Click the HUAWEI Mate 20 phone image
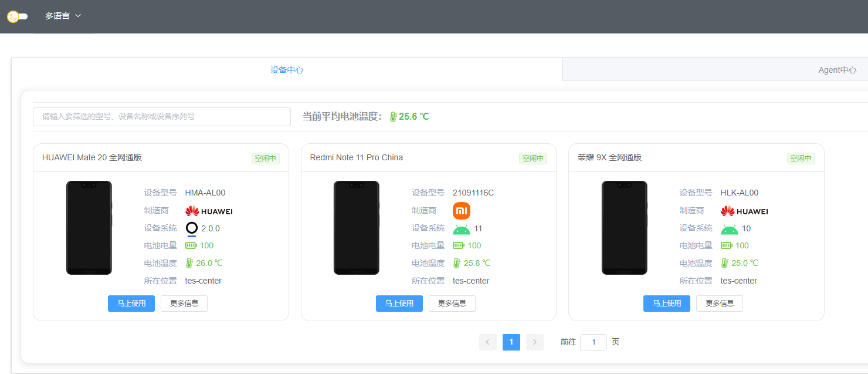The width and height of the screenshot is (868, 374). [89, 228]
